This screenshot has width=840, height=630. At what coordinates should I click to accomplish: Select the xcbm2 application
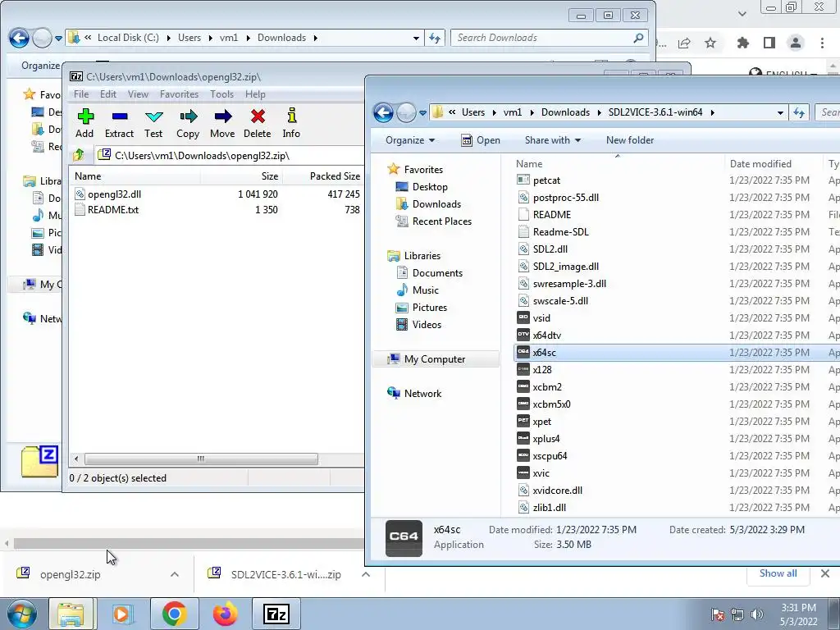pyautogui.click(x=547, y=387)
